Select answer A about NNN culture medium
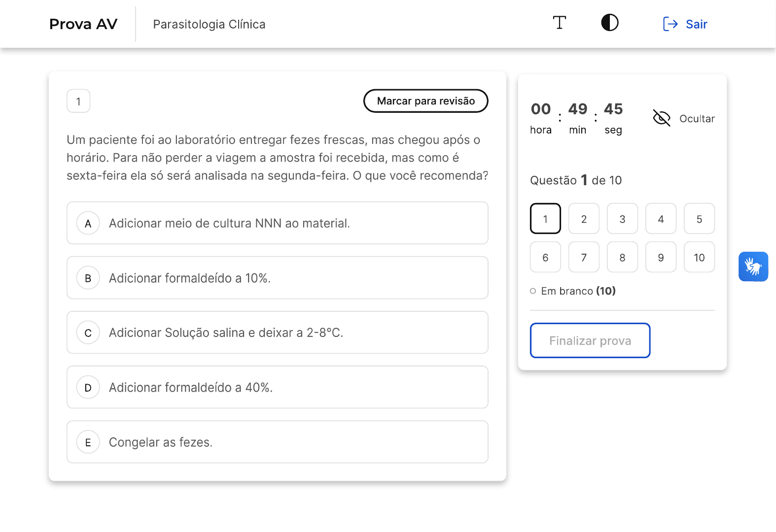Screen dimensions: 776x532 277,223
